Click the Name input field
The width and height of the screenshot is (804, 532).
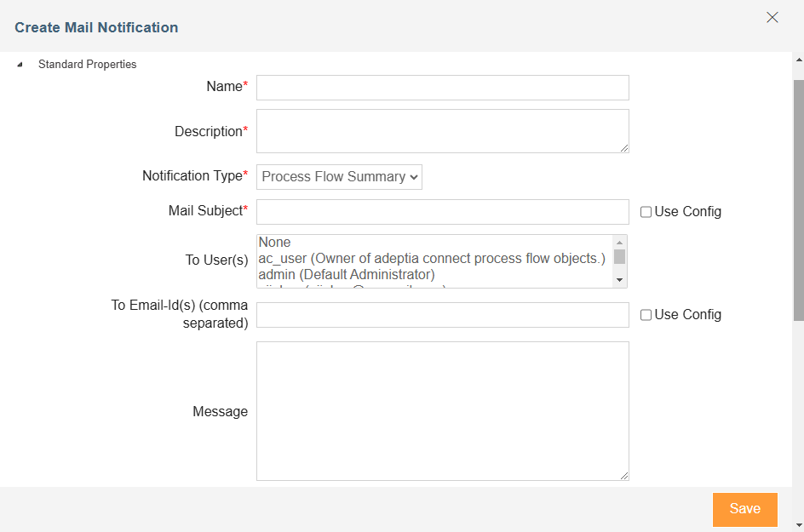(443, 88)
